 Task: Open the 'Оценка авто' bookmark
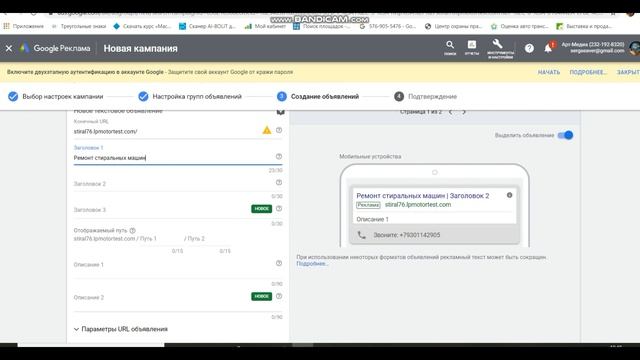520,26
